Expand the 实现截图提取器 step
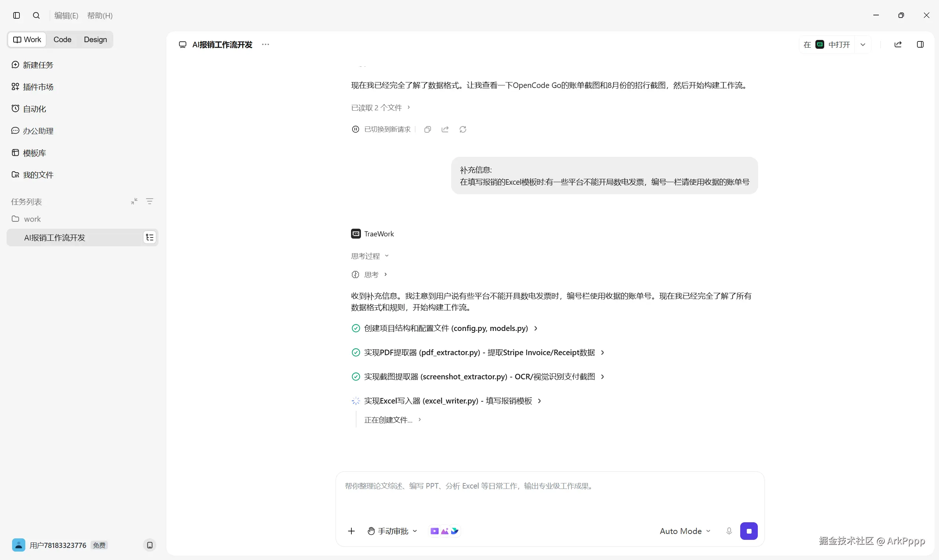 478,377
